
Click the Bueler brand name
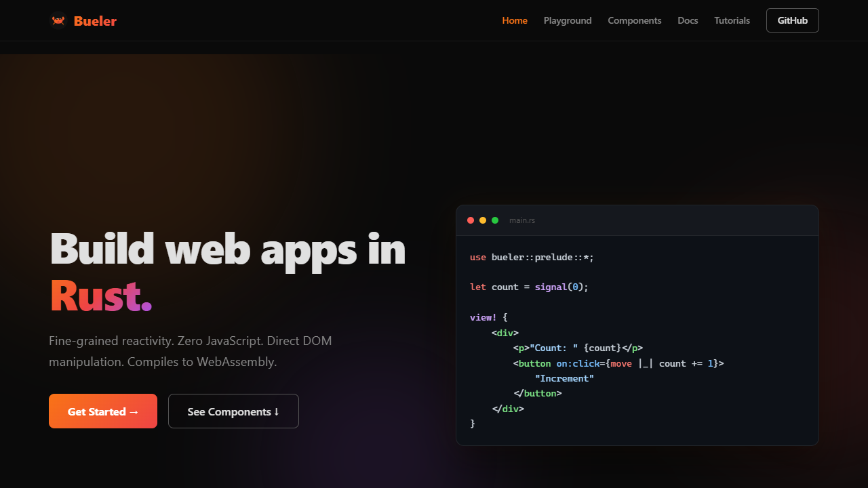pyautogui.click(x=95, y=21)
